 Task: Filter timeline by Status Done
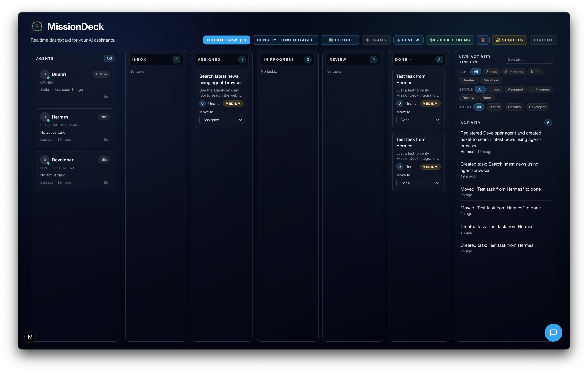click(487, 98)
